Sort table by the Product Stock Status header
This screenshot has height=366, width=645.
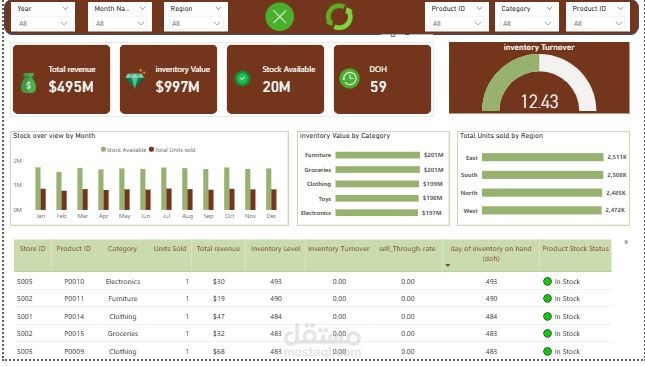tap(575, 249)
